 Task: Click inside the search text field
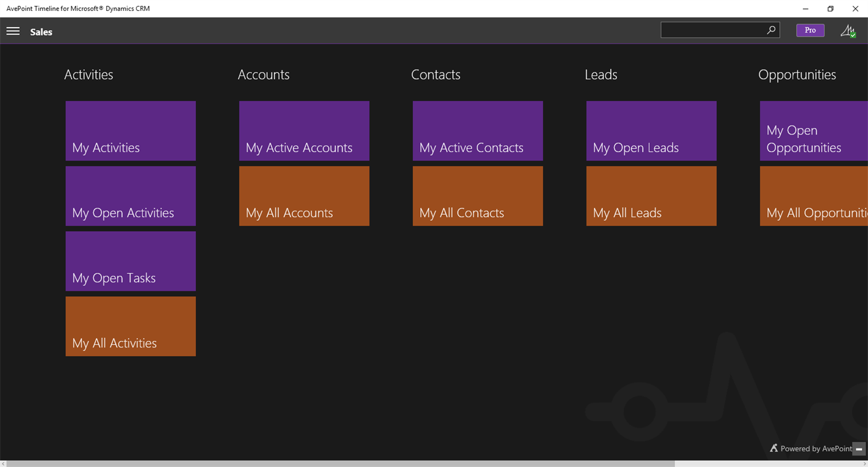[x=712, y=30]
